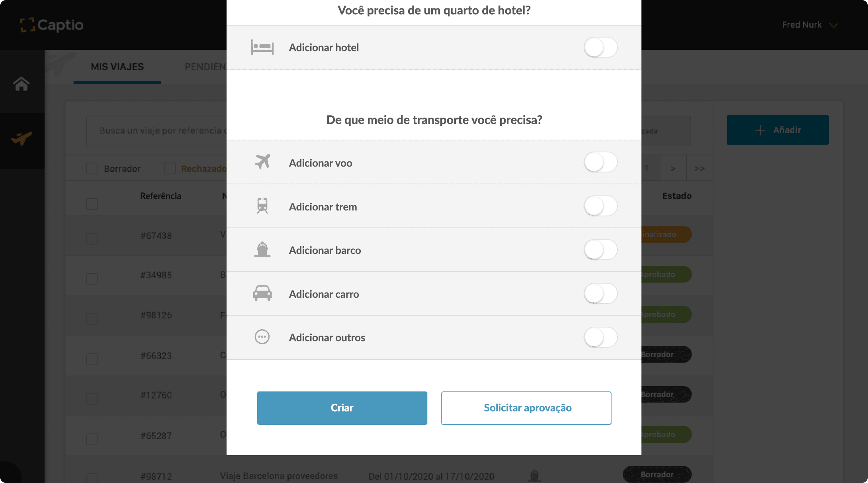Click the airplane icon beside Adicionar voo

262,162
